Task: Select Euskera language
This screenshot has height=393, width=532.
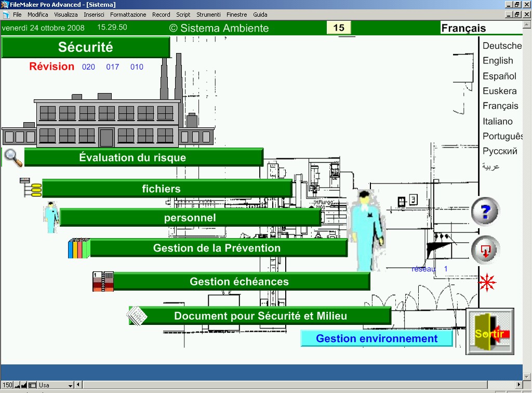Action: pos(500,91)
